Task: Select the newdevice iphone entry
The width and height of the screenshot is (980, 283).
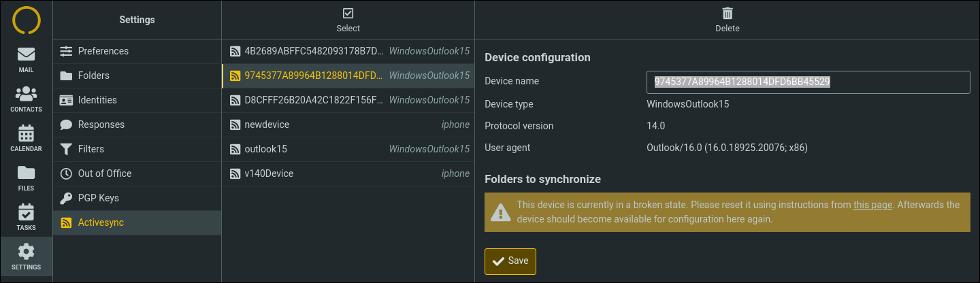Action: [348, 124]
